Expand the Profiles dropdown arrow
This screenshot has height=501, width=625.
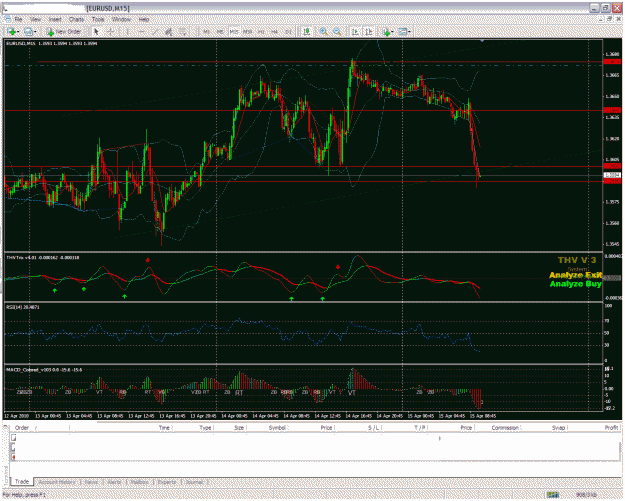[x=35, y=31]
